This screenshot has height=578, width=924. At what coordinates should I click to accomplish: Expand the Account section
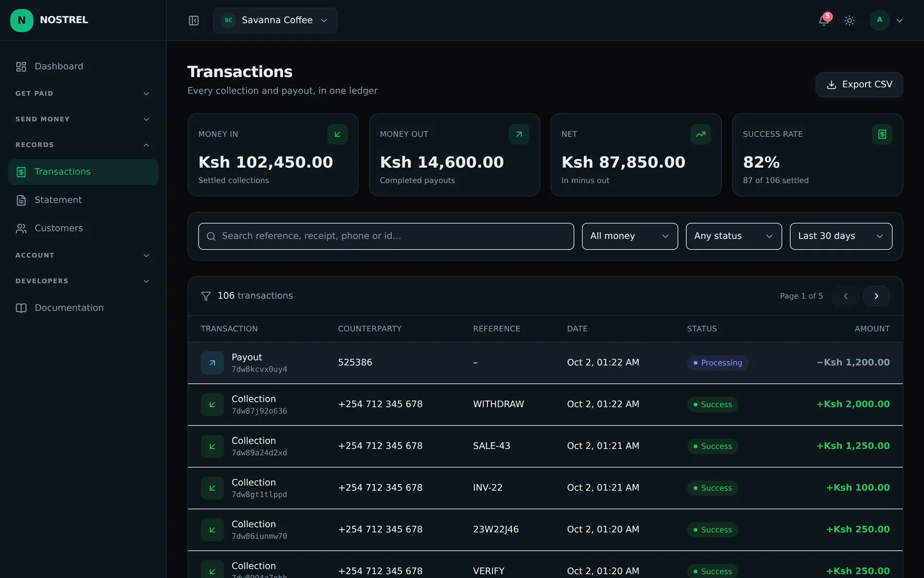pyautogui.click(x=83, y=255)
